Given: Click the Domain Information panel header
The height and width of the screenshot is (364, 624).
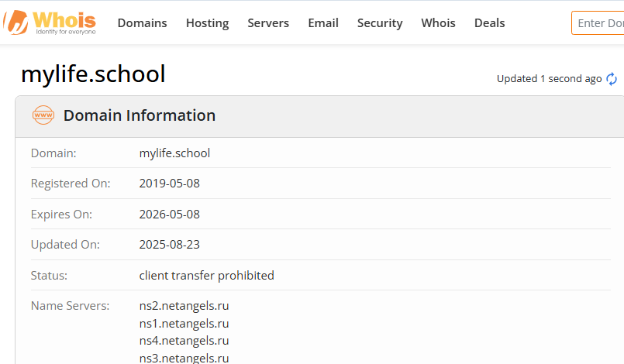Looking at the screenshot, I should point(140,116).
